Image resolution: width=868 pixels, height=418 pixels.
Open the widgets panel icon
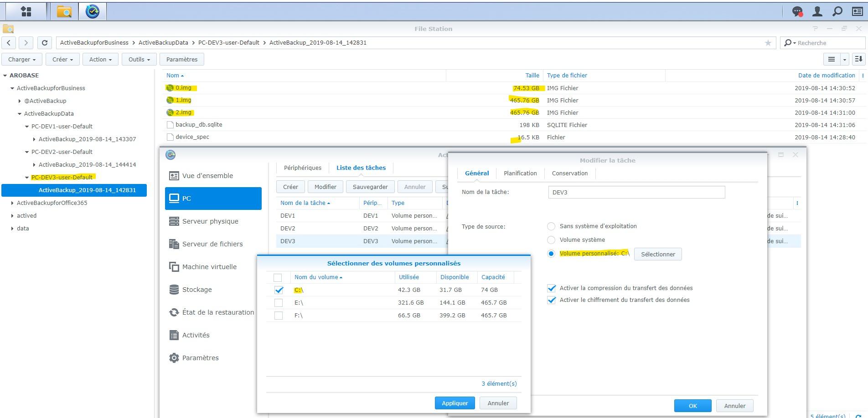coord(857,11)
